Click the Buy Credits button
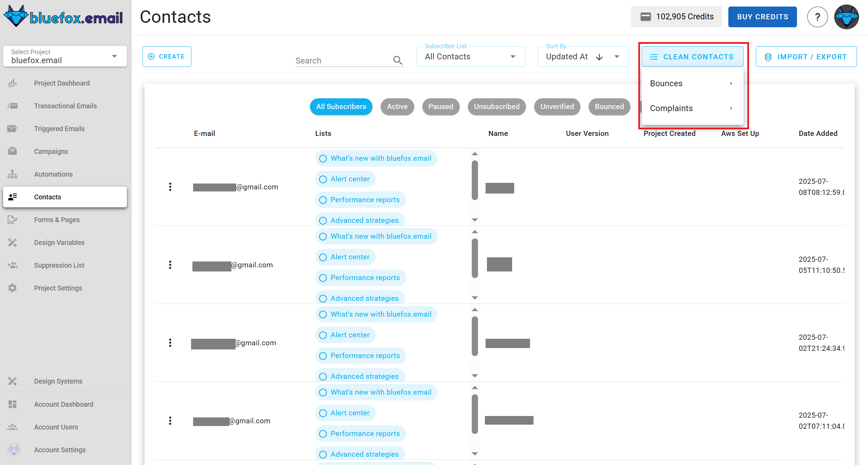The width and height of the screenshot is (868, 465). point(762,17)
